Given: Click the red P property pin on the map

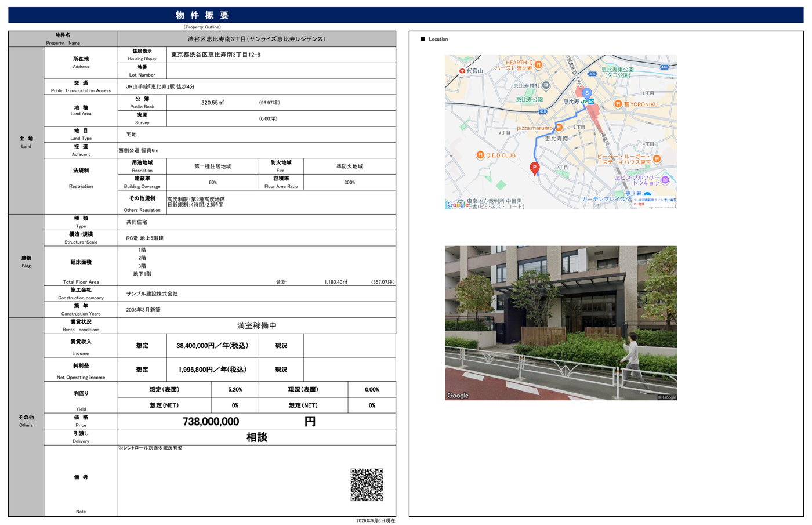Looking at the screenshot, I should 535,168.
